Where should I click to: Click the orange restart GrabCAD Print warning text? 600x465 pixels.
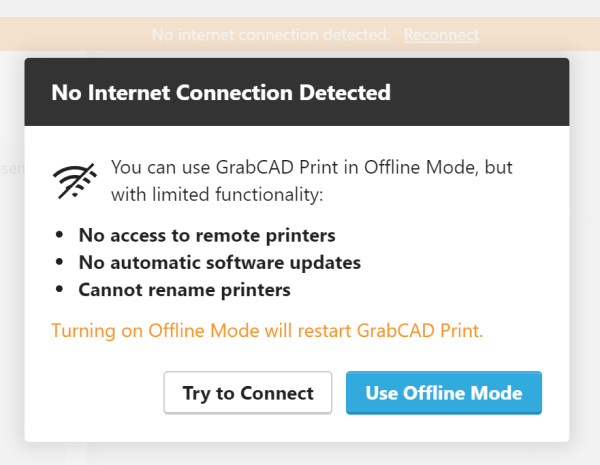coord(267,330)
